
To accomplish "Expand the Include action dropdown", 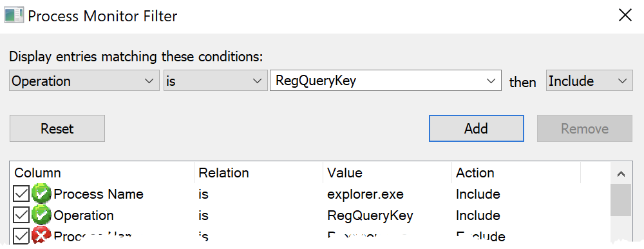I will click(589, 81).
